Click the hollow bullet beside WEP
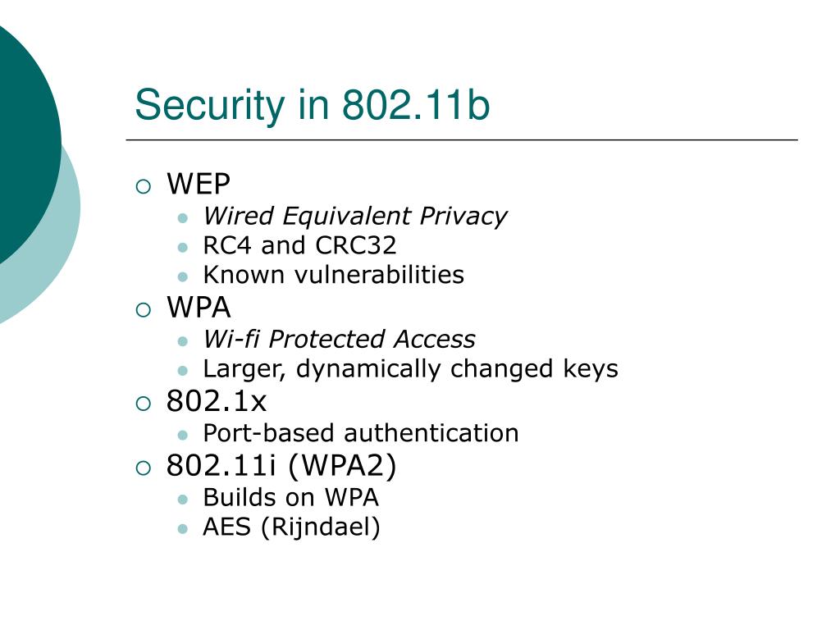This screenshot has height=630, width=840. [144, 186]
